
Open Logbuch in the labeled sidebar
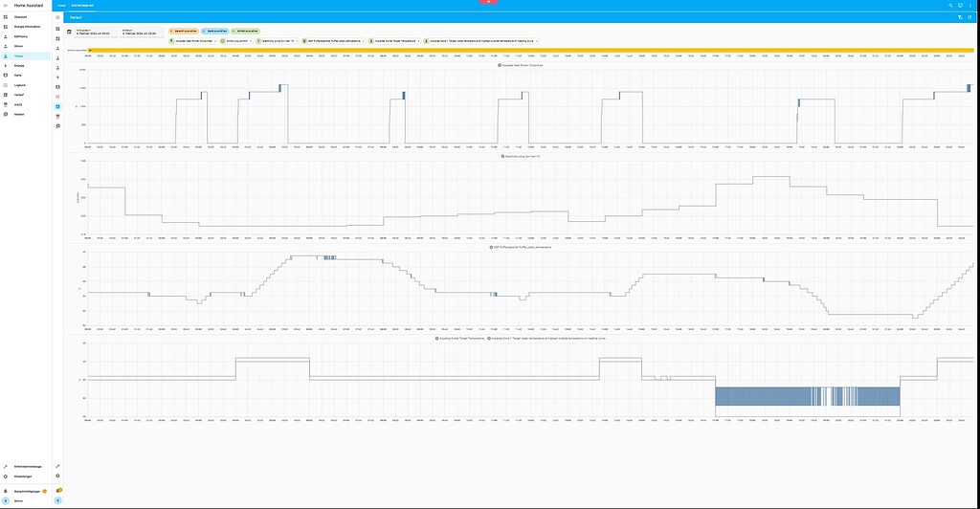[26, 85]
